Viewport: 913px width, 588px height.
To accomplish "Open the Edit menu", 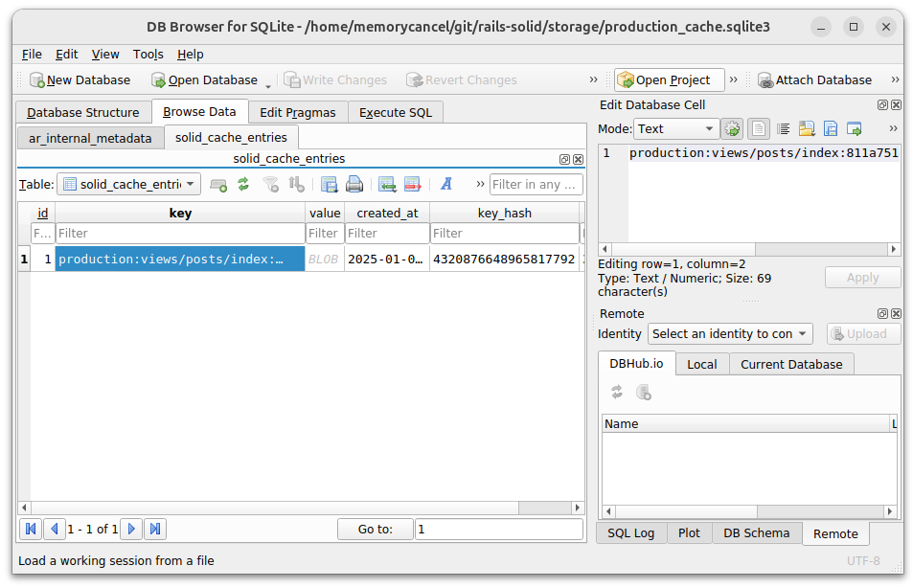I will coord(66,55).
